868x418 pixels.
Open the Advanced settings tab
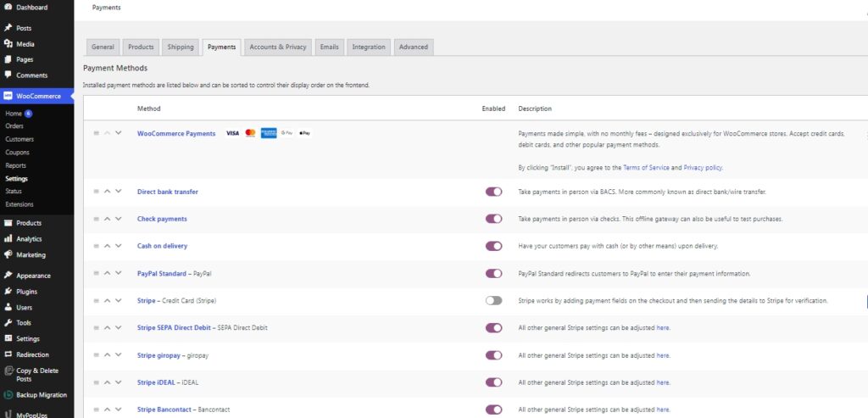tap(414, 47)
